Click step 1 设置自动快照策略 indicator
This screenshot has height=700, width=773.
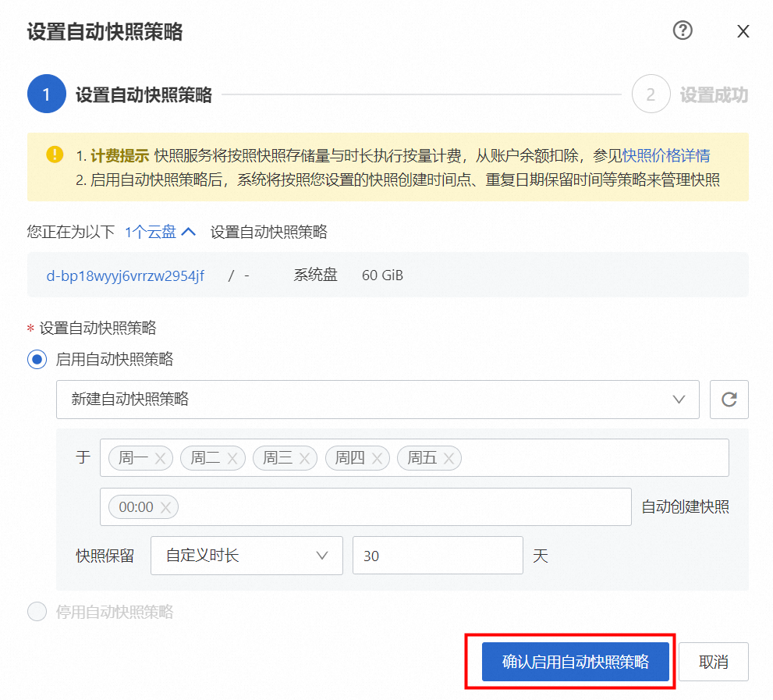[45, 94]
